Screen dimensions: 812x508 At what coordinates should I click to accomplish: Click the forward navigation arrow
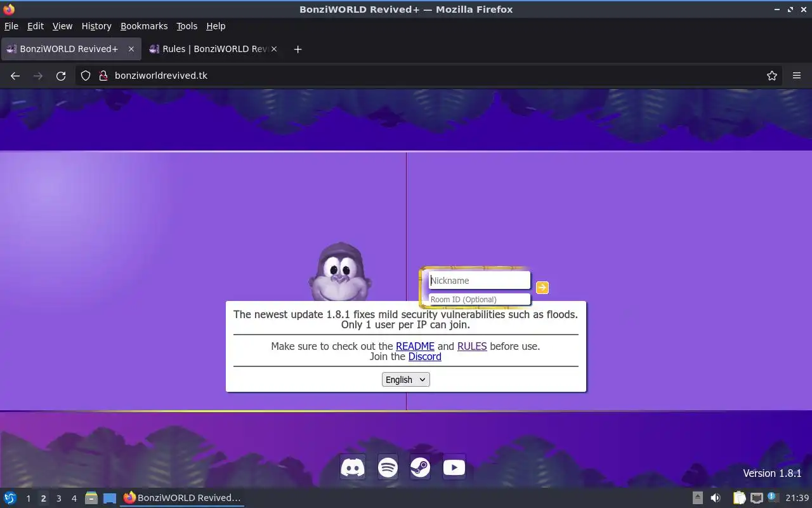pyautogui.click(x=38, y=76)
